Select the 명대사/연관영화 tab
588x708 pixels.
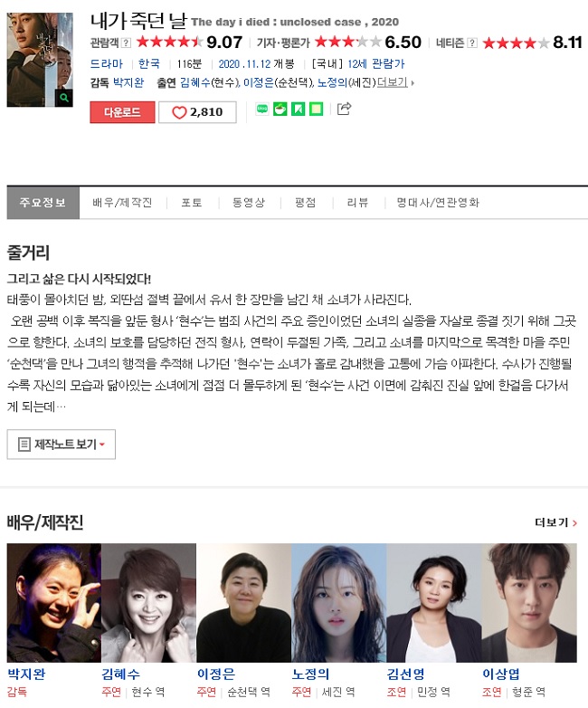[438, 203]
